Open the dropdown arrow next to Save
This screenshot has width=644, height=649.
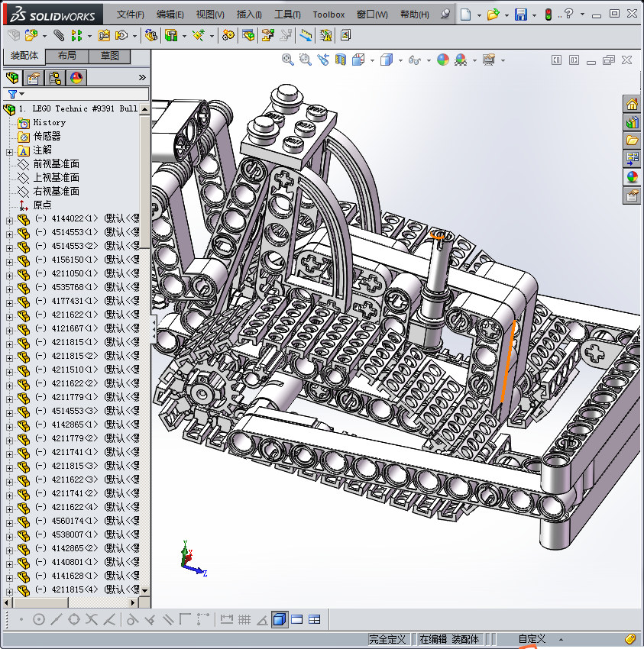(533, 15)
